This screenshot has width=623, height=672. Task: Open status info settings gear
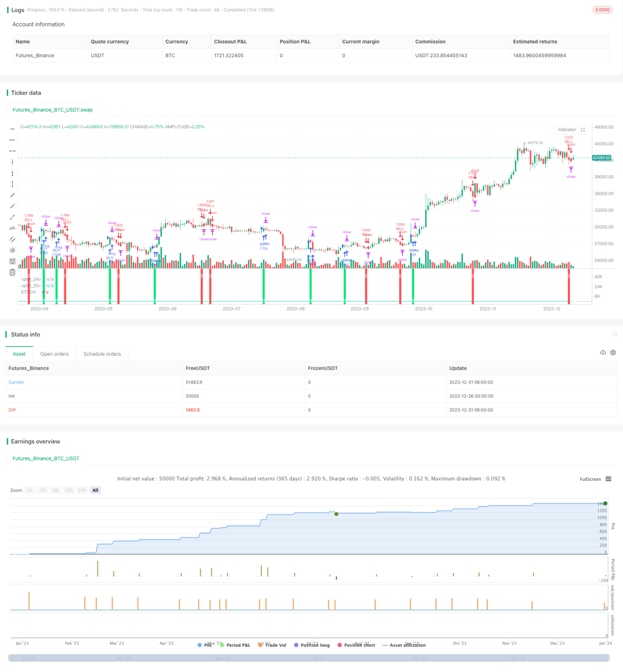613,353
